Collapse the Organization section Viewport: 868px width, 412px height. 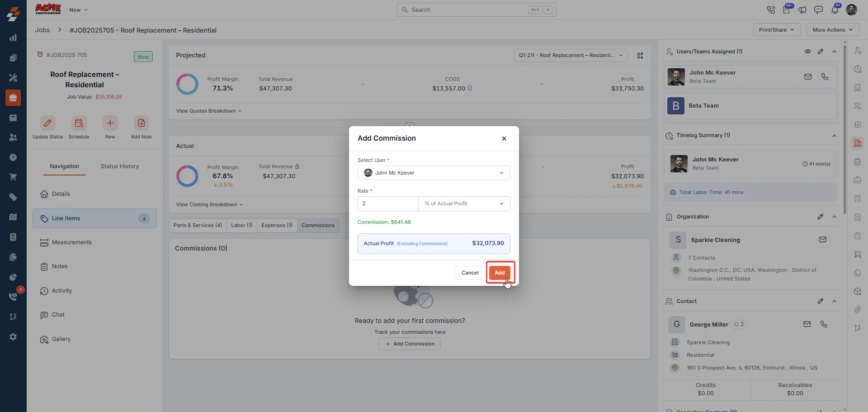(x=834, y=217)
